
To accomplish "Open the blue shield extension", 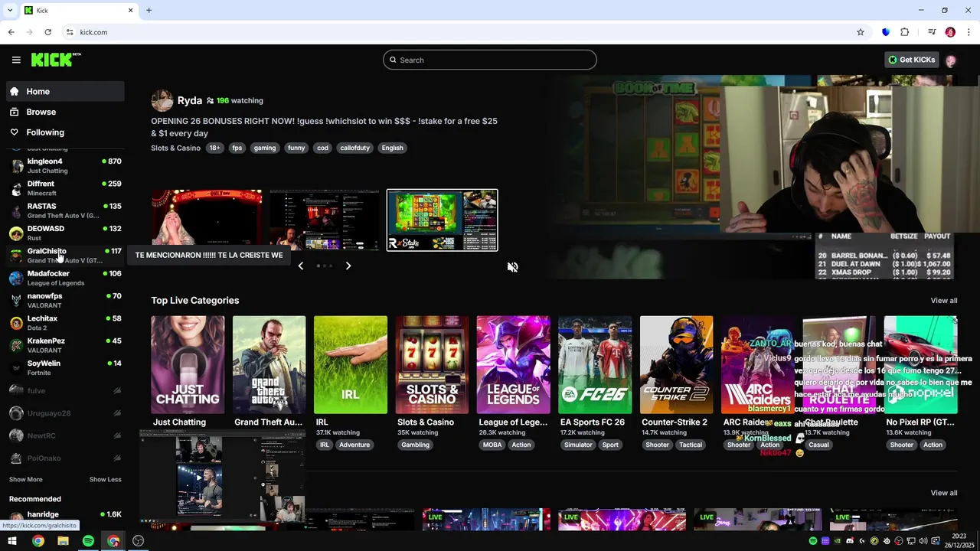I will 886,32.
